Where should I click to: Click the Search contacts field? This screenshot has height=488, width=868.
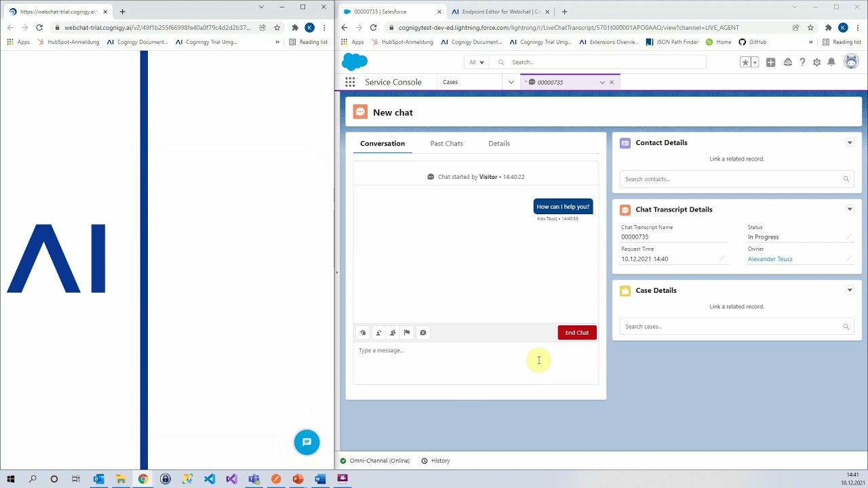click(736, 179)
